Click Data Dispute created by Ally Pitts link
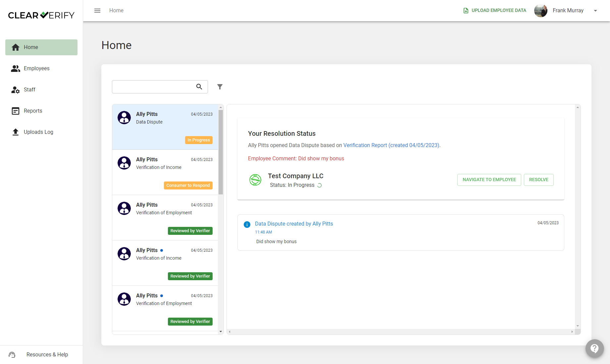Image resolution: width=610 pixels, height=364 pixels. (294, 224)
